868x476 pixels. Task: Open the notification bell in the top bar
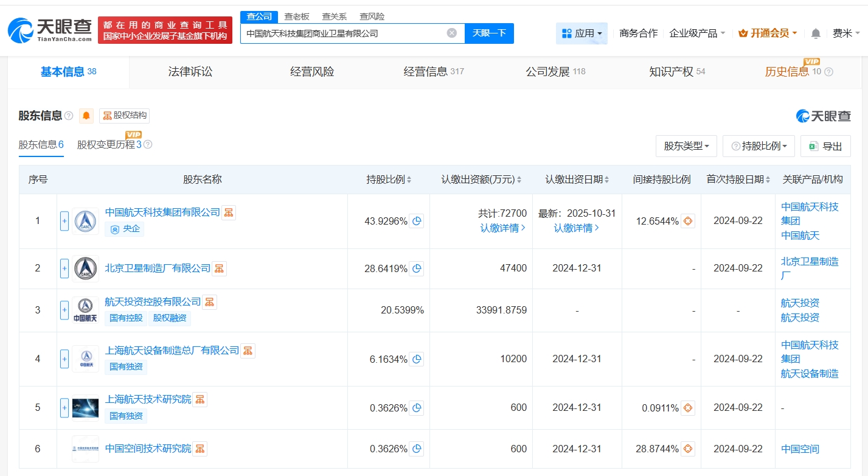[816, 33]
